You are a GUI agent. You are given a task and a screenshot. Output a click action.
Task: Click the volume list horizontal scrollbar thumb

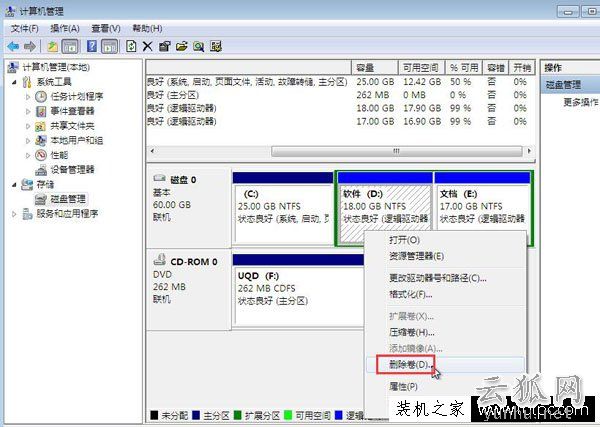[x=396, y=151]
